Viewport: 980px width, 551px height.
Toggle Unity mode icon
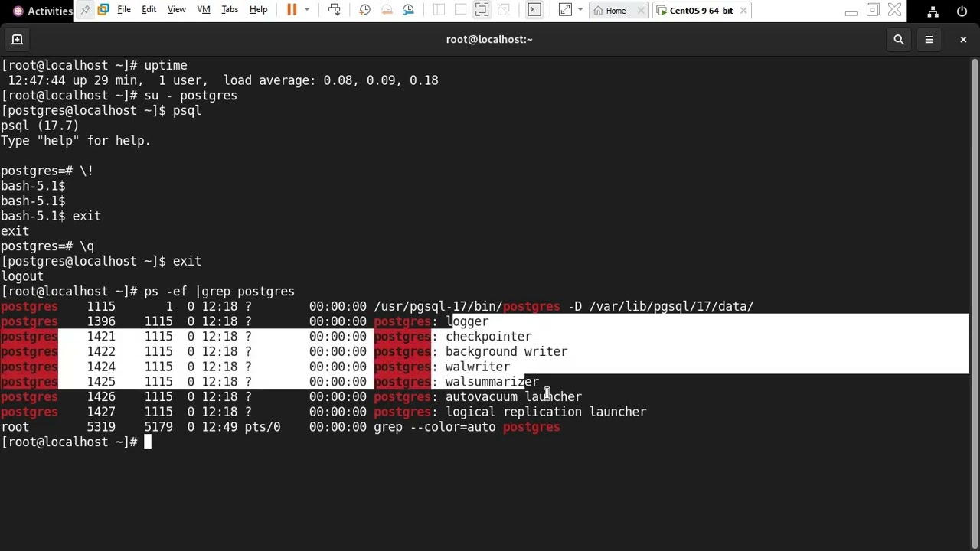[x=503, y=10]
